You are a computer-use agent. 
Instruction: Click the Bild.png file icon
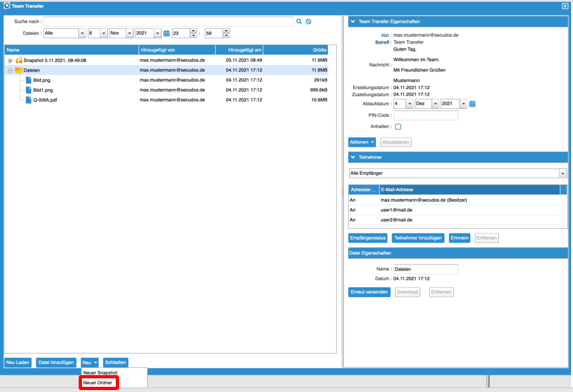[x=28, y=80]
